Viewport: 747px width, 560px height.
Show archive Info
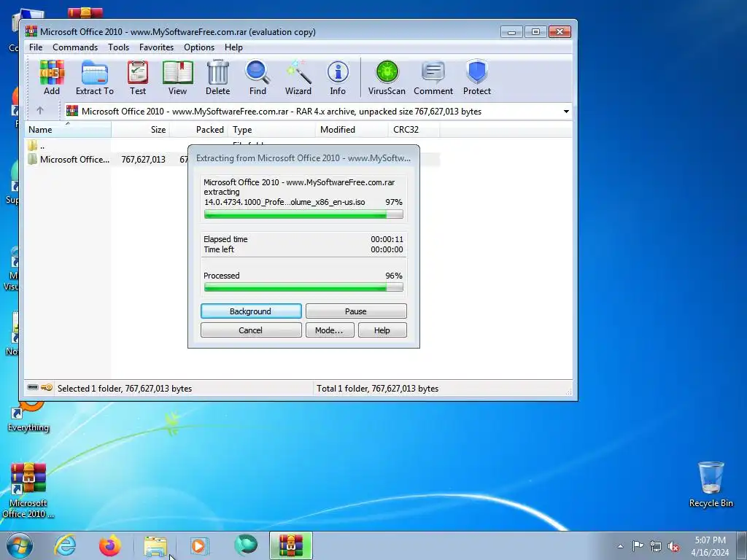coord(338,77)
